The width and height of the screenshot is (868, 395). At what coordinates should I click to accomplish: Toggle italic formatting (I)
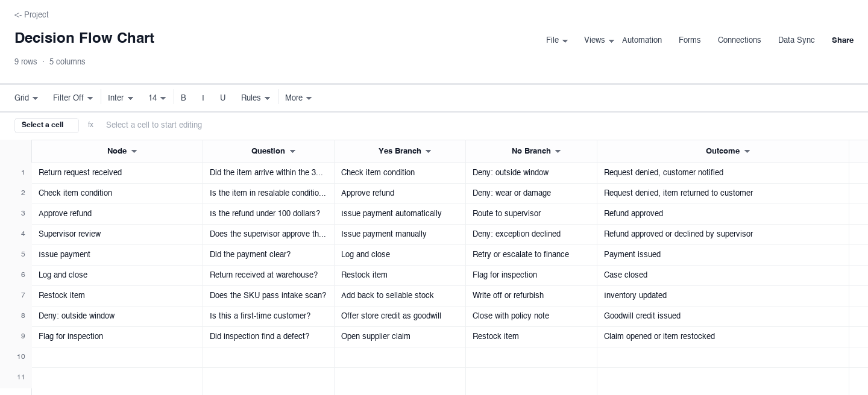[203, 98]
